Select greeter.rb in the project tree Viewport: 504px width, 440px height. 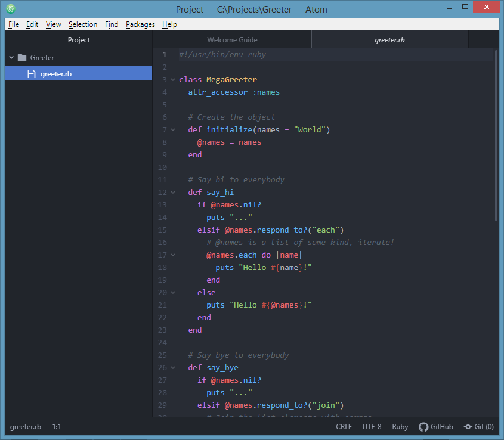(78, 74)
